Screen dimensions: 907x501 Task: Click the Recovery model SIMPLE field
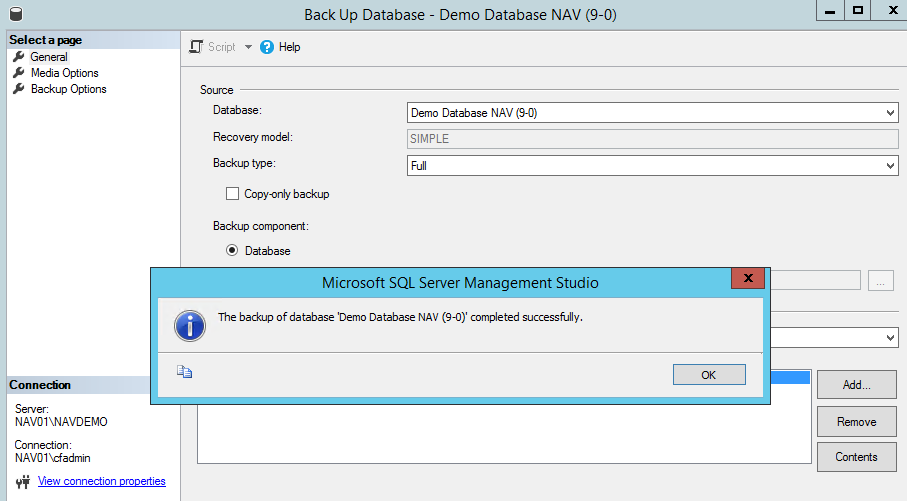click(652, 139)
